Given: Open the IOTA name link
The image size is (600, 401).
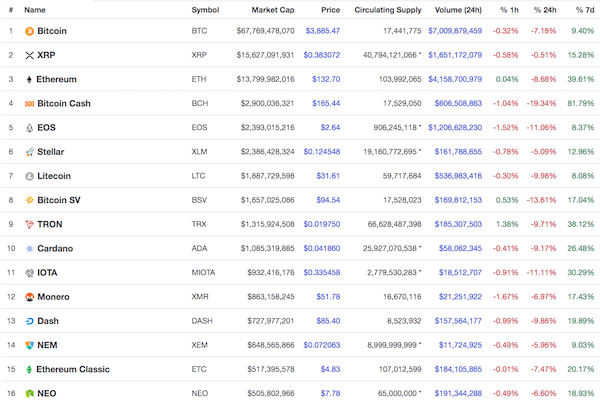Looking at the screenshot, I should [47, 272].
